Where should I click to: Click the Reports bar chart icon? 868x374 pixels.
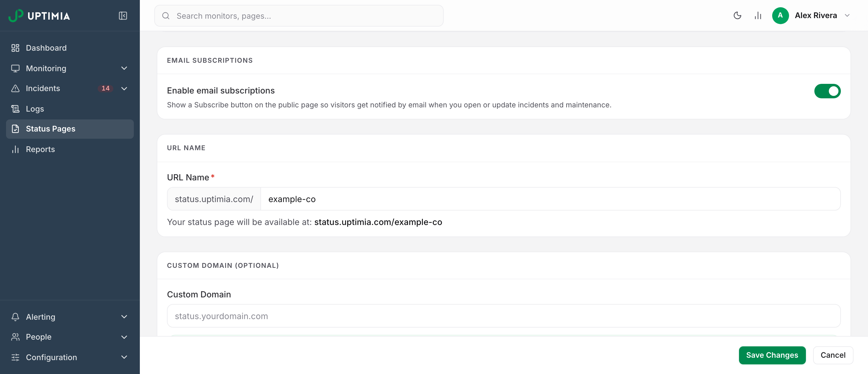(x=15, y=149)
